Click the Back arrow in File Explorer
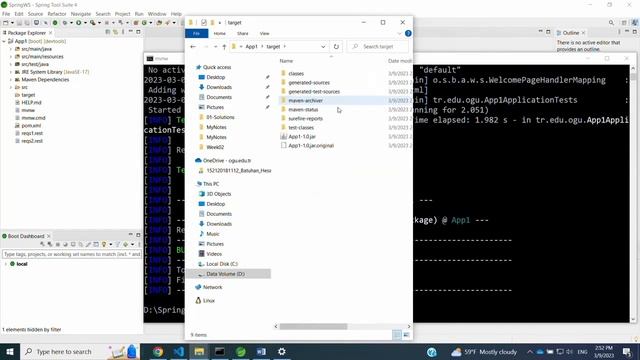This screenshot has width=640, height=360. click(x=193, y=47)
